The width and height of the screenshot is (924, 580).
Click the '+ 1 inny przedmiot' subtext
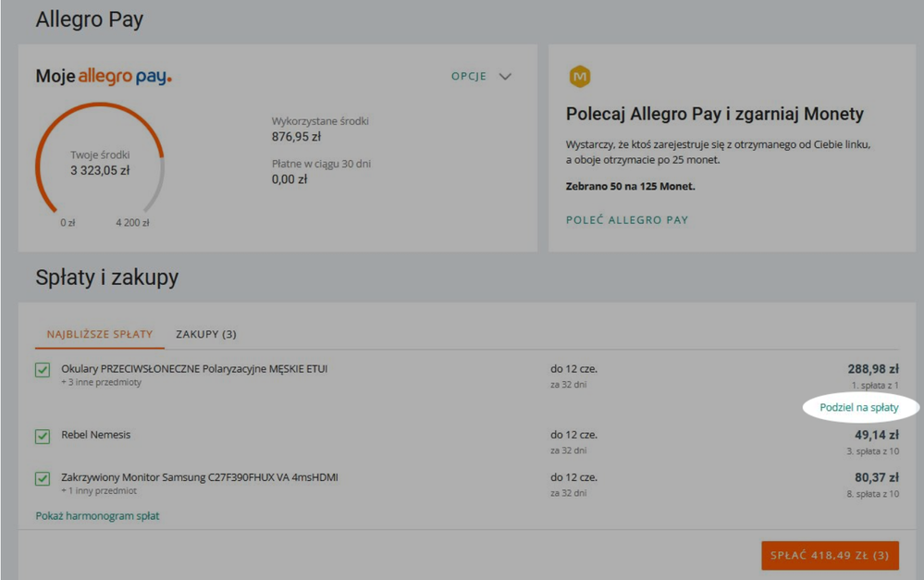[x=99, y=491]
